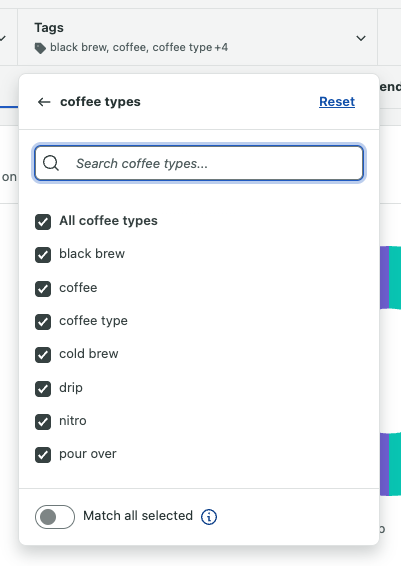The image size is (401, 566).
Task: Uncheck the All coffee types checkbox
Action: tap(43, 222)
